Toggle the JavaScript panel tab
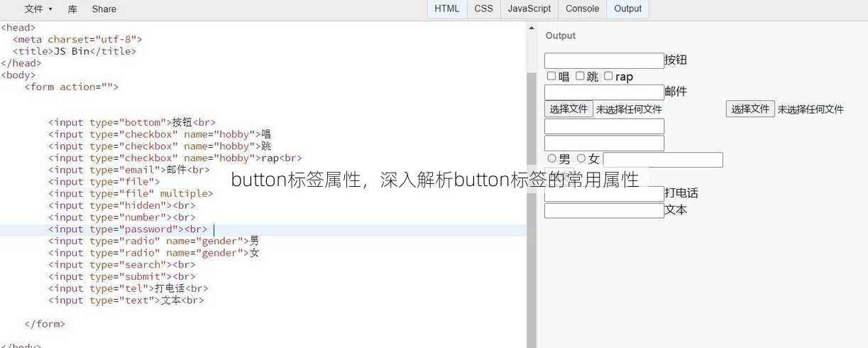The height and width of the screenshot is (348, 868). (x=529, y=9)
